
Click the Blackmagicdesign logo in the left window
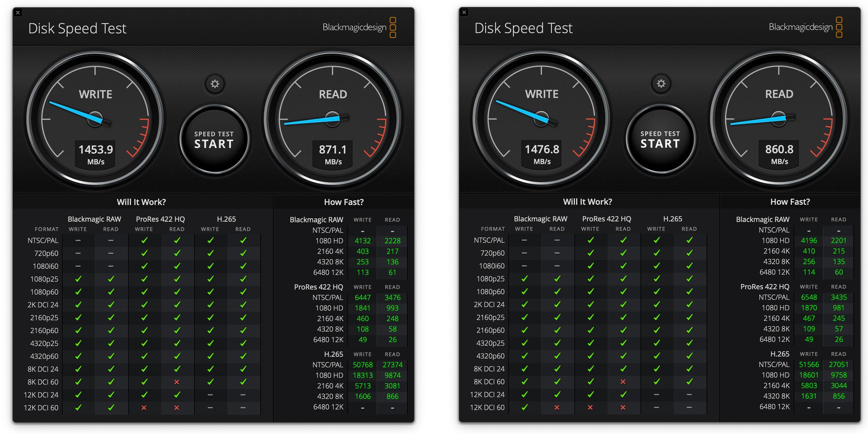pyautogui.click(x=354, y=27)
